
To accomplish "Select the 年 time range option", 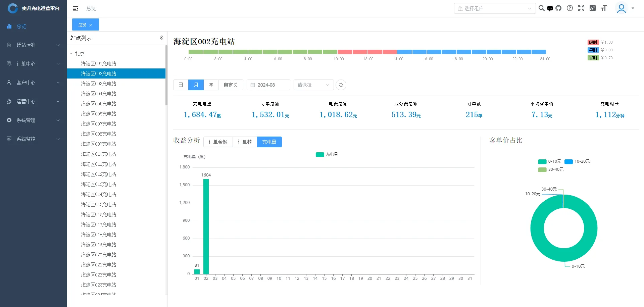I will [x=211, y=85].
